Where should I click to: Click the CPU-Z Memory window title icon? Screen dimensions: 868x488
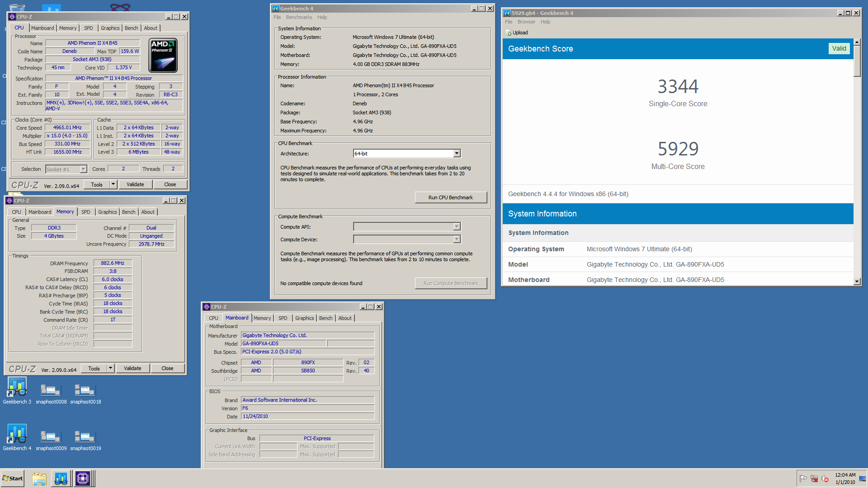pos(9,201)
